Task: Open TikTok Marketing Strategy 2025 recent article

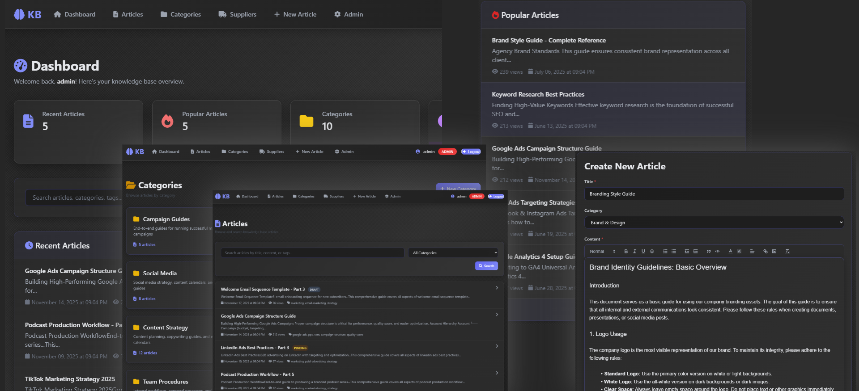Action: [x=70, y=379]
